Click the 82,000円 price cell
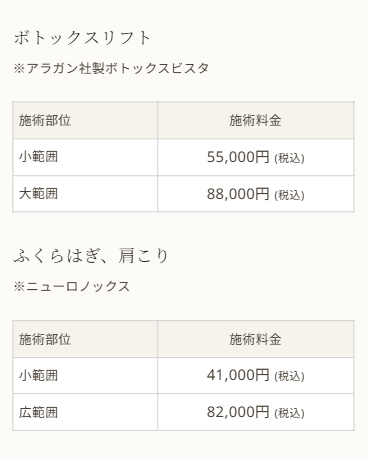Image resolution: width=367 pixels, height=460 pixels. pos(256,412)
